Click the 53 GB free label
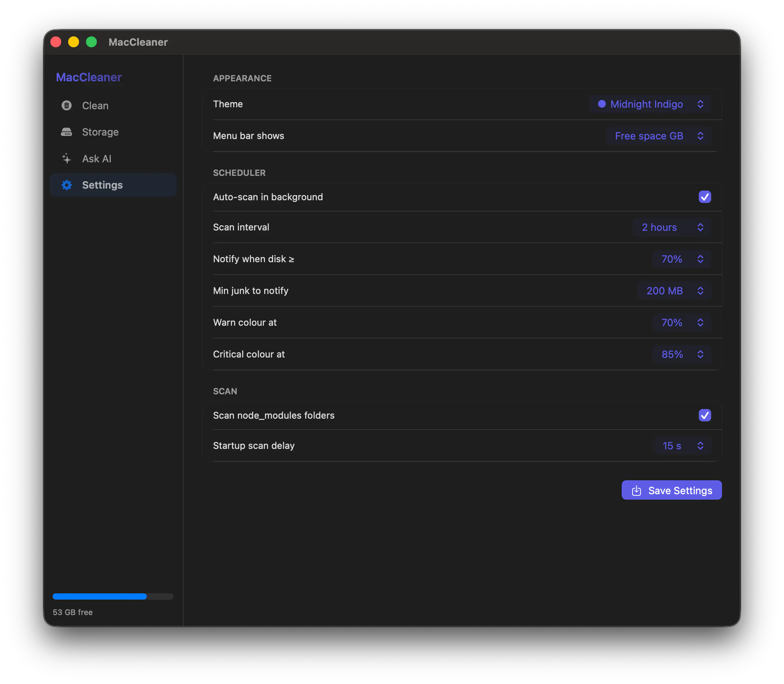 [x=73, y=612]
